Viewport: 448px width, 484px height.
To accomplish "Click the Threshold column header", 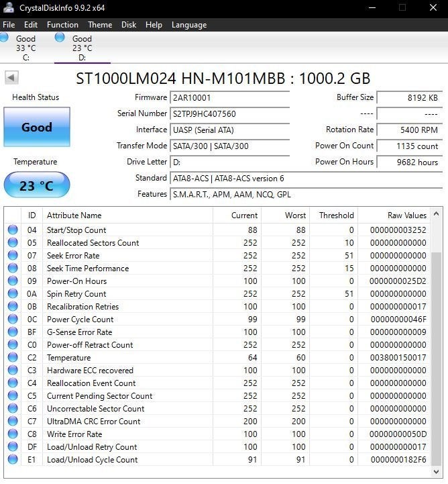I will click(333, 215).
